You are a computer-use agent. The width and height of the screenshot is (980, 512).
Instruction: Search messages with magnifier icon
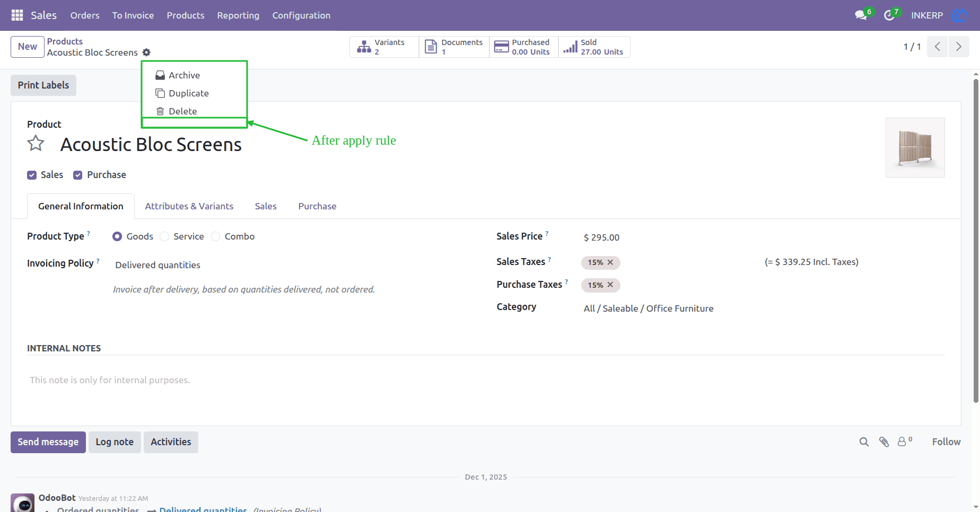[x=864, y=442]
